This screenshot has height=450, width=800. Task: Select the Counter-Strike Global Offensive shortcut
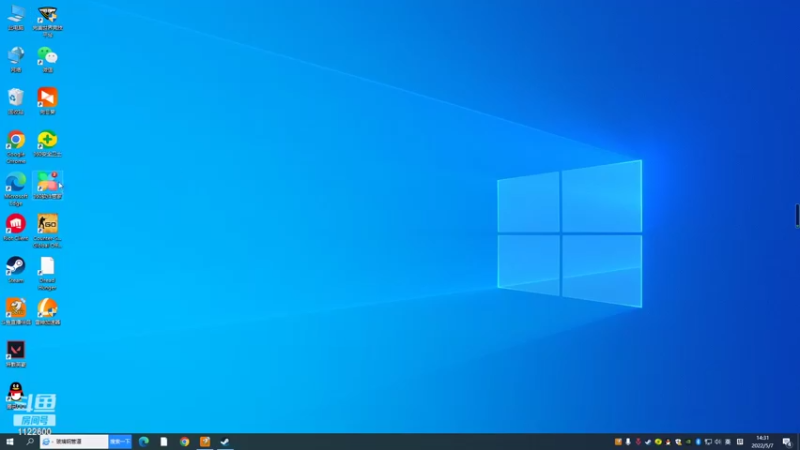tap(47, 231)
